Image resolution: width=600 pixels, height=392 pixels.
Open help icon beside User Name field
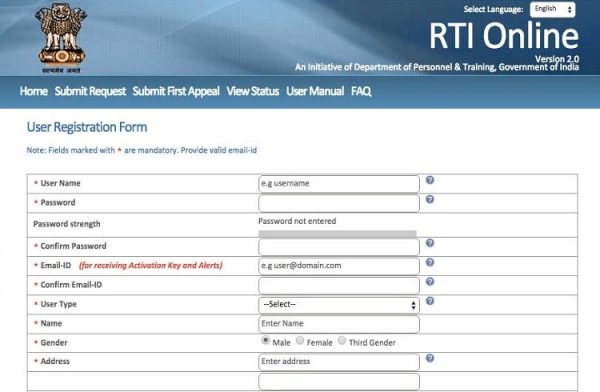430,180
